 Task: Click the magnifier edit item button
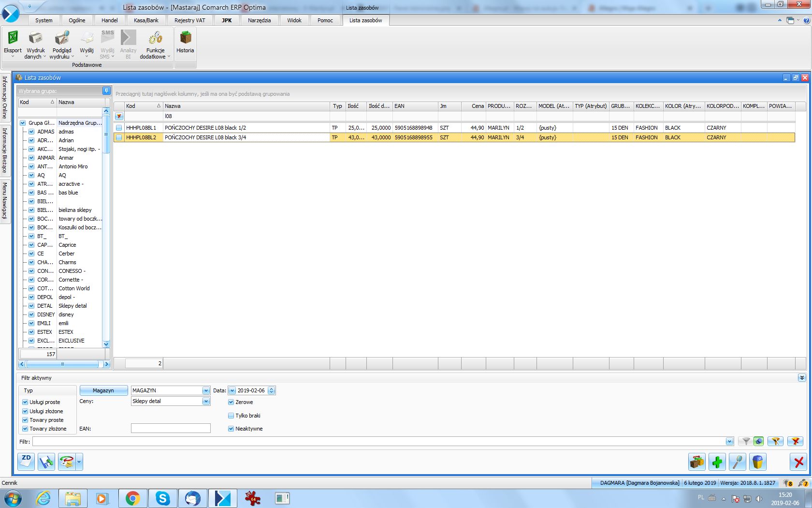tap(738, 462)
